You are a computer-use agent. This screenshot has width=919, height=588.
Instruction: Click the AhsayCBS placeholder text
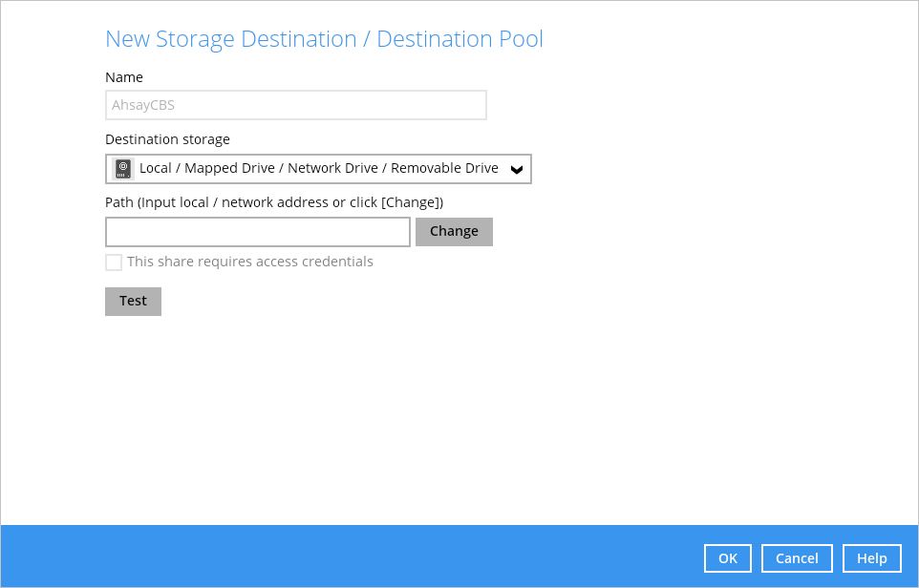pyautogui.click(x=143, y=105)
